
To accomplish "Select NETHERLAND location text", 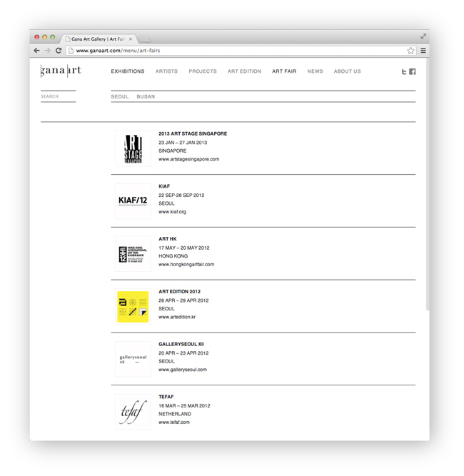I will pyautogui.click(x=175, y=414).
